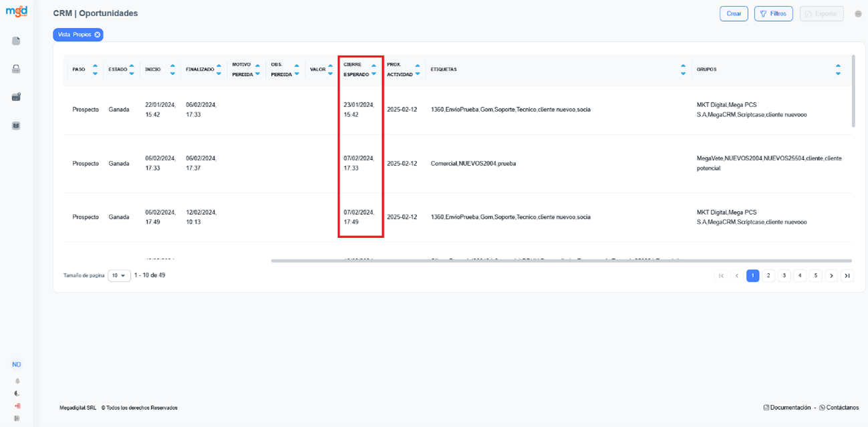Go to page 3 of results
Screen dimensions: 868x427
point(784,275)
